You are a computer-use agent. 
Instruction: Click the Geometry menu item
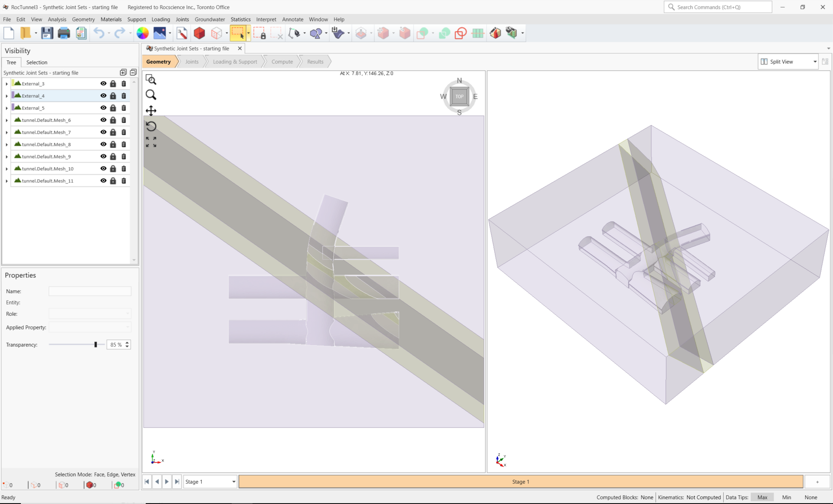tap(83, 19)
